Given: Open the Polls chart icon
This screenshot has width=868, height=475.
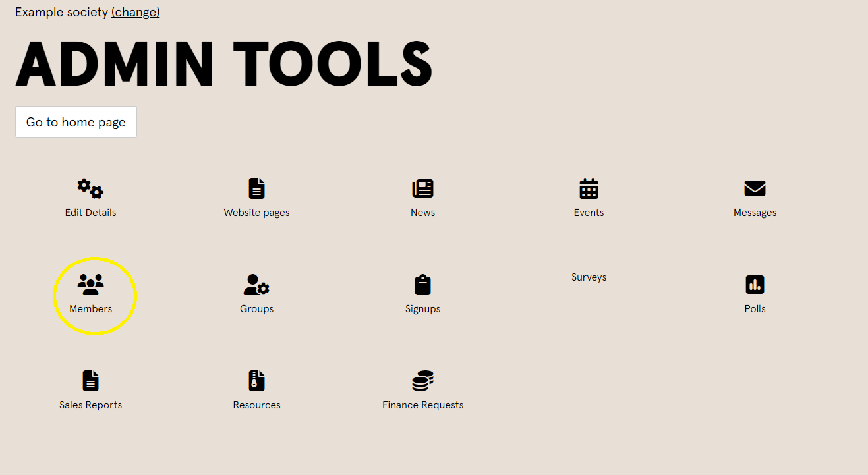Looking at the screenshot, I should tap(755, 285).
